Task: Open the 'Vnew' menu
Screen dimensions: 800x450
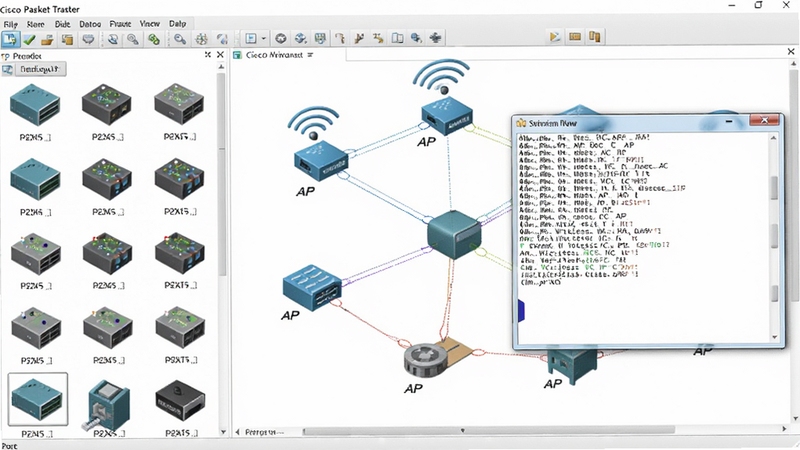Action: pyautogui.click(x=149, y=24)
